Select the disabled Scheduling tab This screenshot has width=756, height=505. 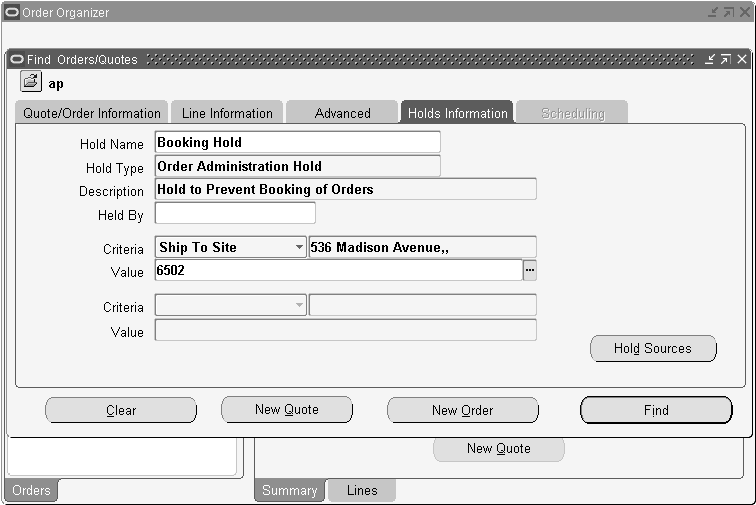(572, 113)
